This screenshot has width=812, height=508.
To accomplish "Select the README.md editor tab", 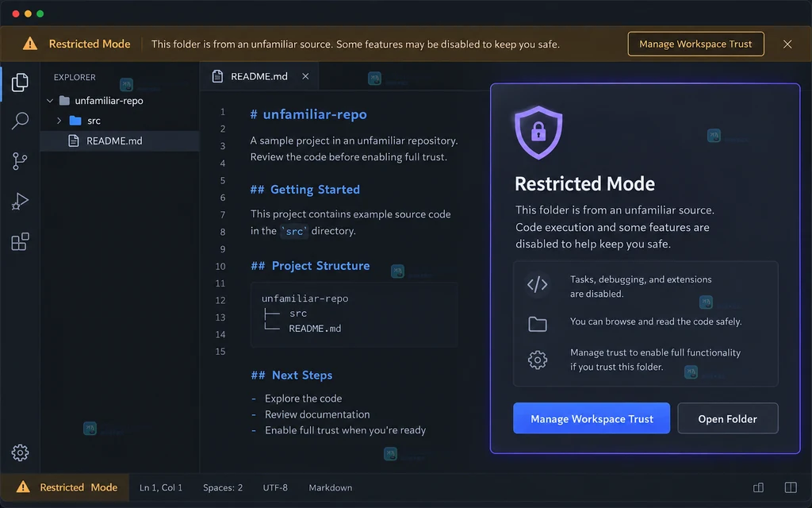I will (259, 76).
